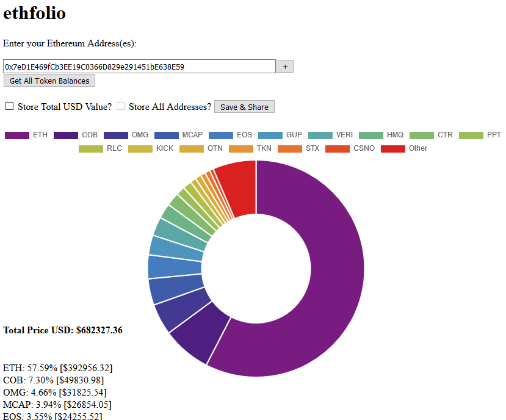Toggle COB legend color swatch
506x420 pixels.
pyautogui.click(x=66, y=136)
